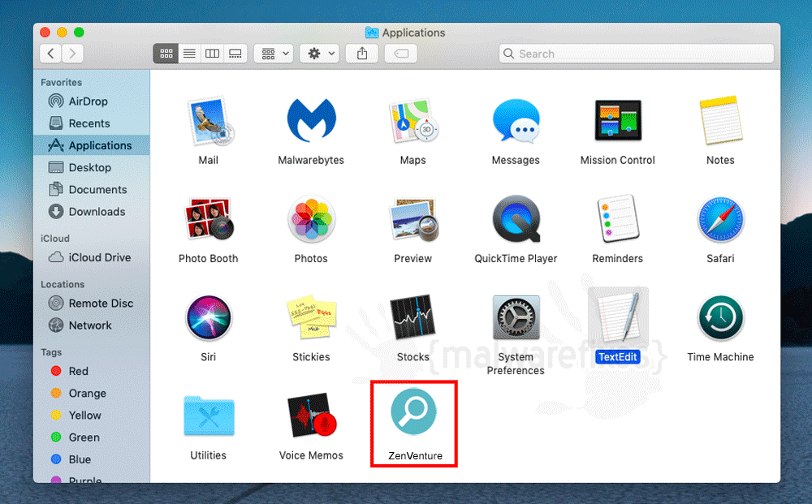Select the Photo Booth icon
The image size is (812, 504).
209,219
